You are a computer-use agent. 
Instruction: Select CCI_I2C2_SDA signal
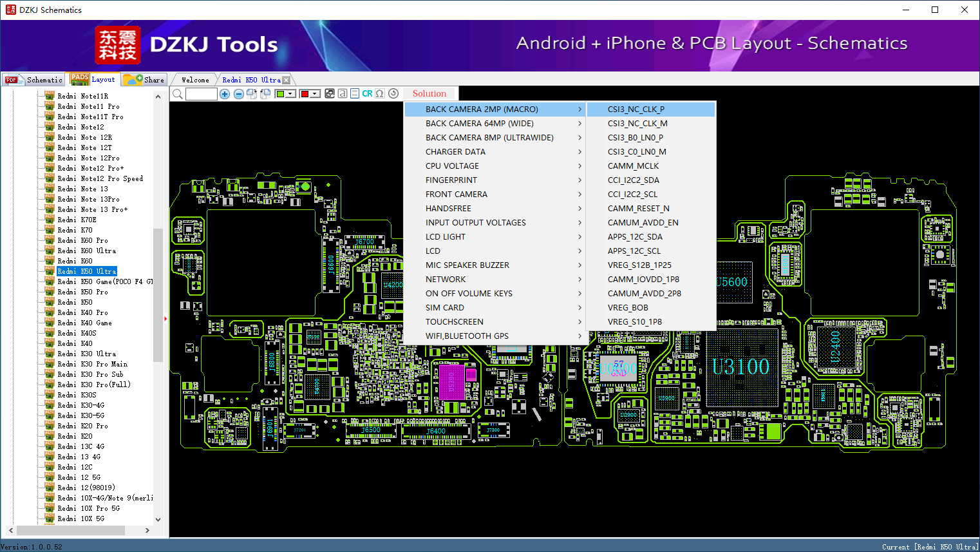click(x=651, y=180)
